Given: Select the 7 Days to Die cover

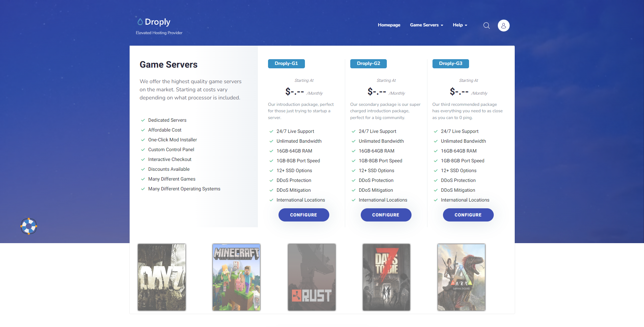Looking at the screenshot, I should click(386, 277).
